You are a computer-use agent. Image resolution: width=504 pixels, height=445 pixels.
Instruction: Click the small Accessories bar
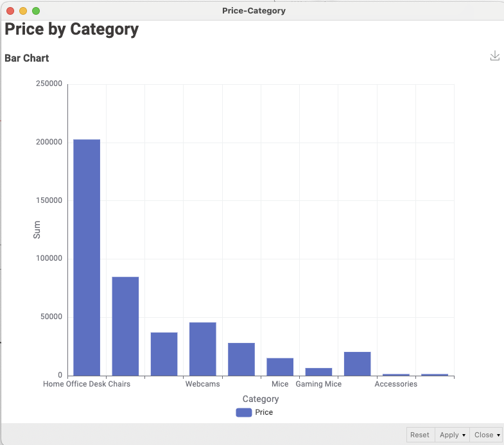pos(396,374)
